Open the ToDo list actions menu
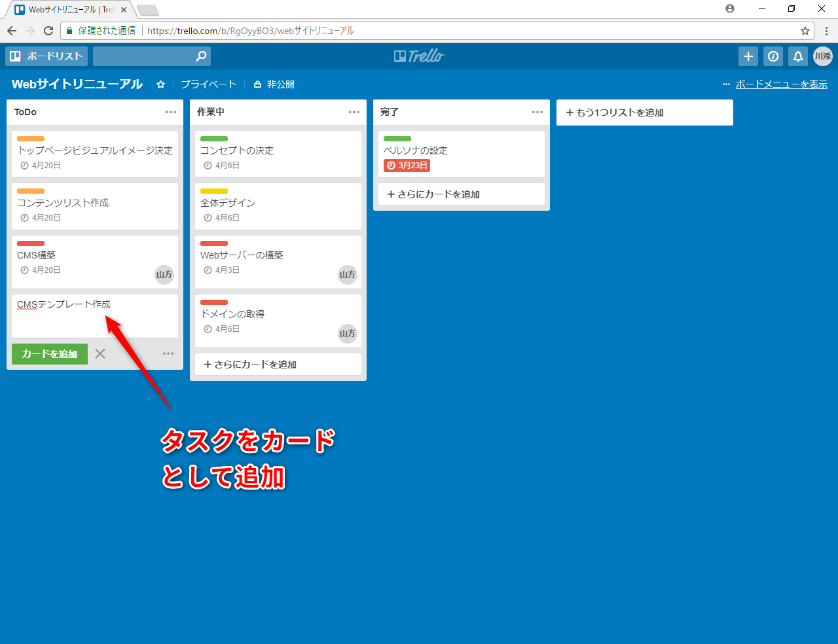The width and height of the screenshot is (838, 644). [x=171, y=112]
